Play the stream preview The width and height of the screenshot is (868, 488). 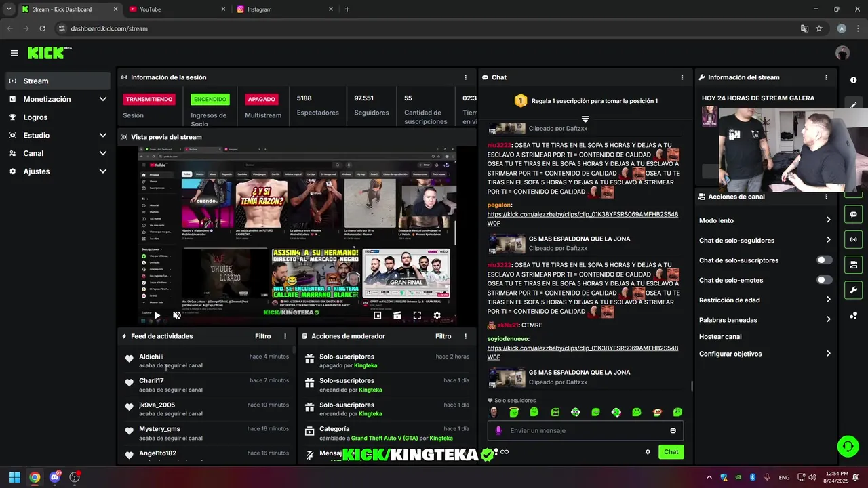coord(157,315)
